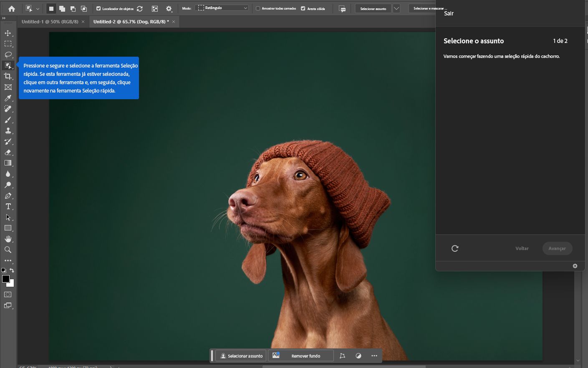This screenshot has width=588, height=368.
Task: Open the Modo Retângulo dropdown
Action: pos(222,8)
